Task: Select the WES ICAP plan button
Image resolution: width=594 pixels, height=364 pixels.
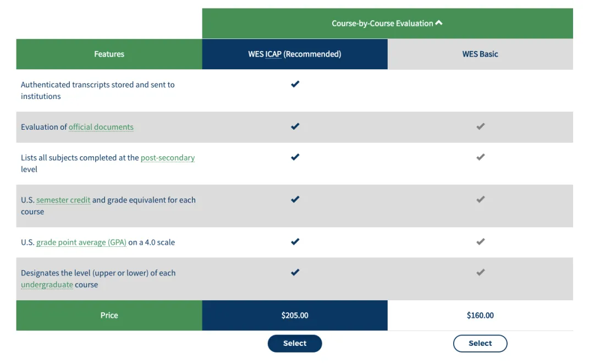Action: (x=295, y=343)
